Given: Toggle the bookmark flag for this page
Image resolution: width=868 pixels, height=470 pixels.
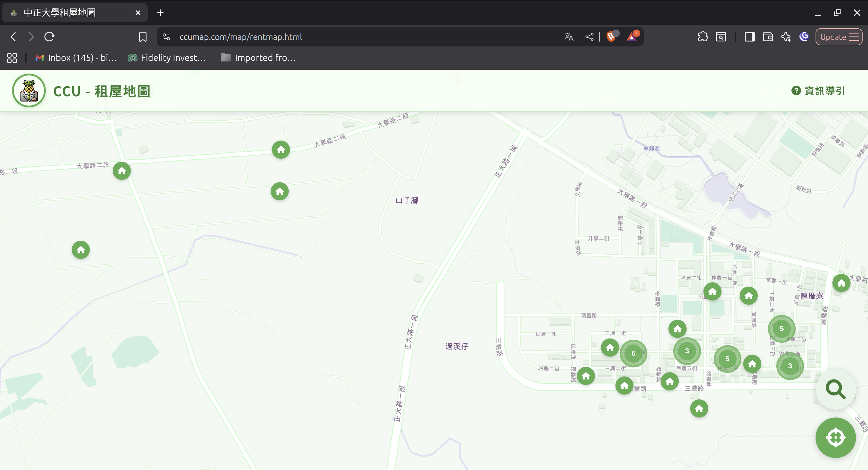Looking at the screenshot, I should (143, 37).
